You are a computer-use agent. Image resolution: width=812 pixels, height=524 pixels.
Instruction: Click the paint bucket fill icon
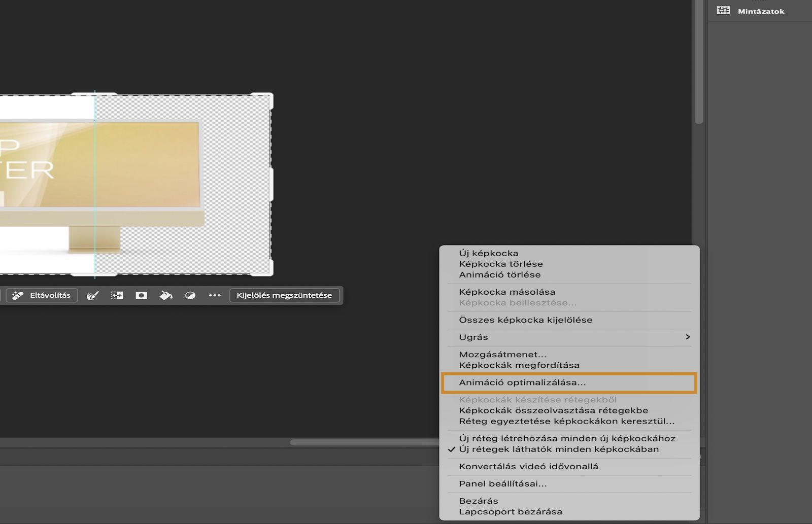point(166,295)
